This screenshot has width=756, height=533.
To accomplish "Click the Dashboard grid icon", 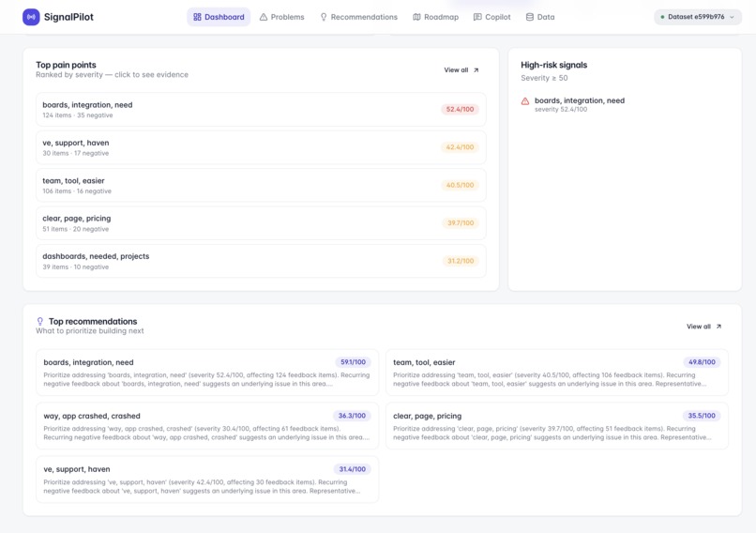I will tap(197, 17).
